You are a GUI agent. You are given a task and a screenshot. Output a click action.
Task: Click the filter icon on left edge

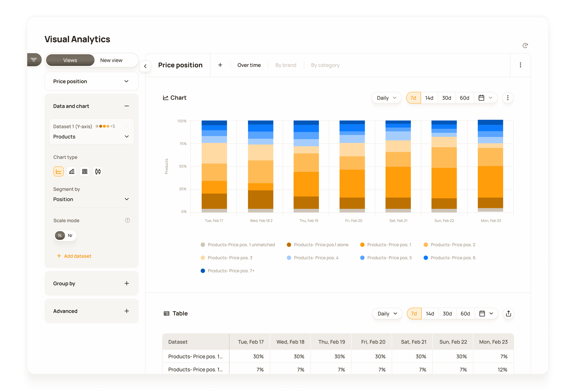coord(34,59)
